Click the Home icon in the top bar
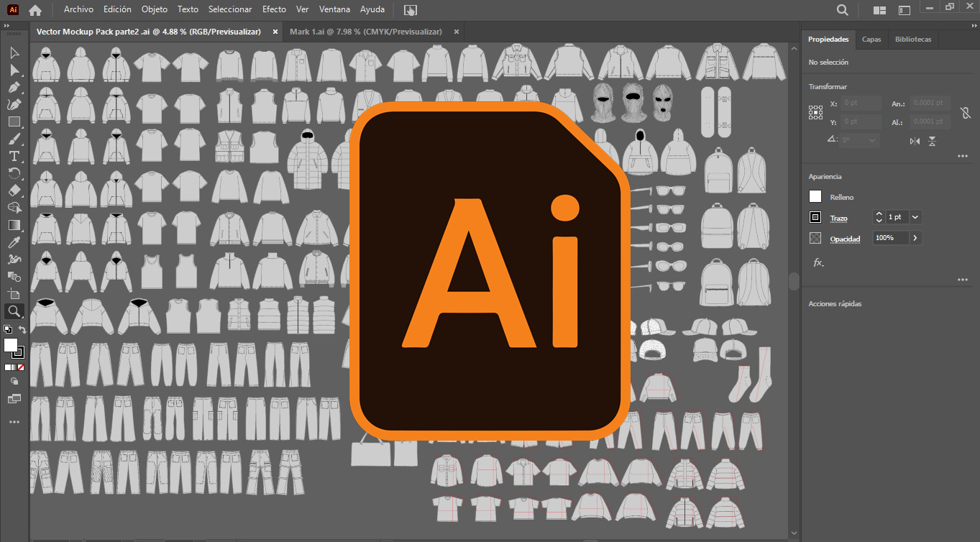 (35, 10)
